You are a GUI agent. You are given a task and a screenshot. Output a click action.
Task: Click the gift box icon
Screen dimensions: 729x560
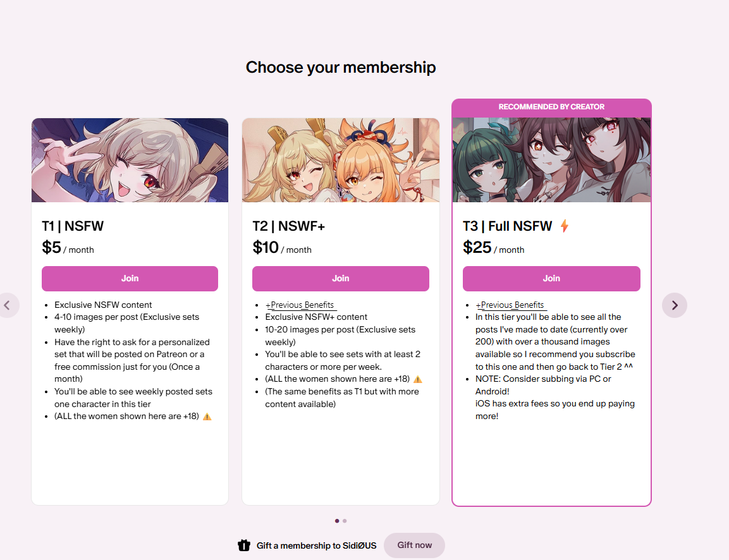click(x=244, y=545)
